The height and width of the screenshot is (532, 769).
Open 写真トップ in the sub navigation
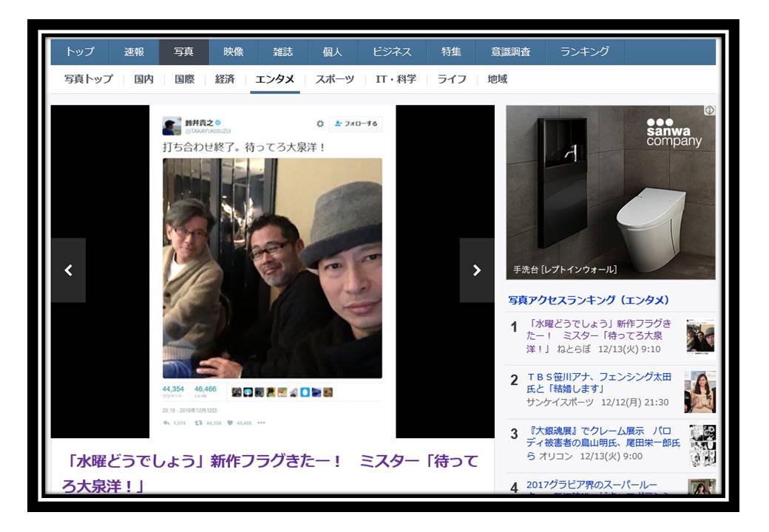pyautogui.click(x=89, y=80)
